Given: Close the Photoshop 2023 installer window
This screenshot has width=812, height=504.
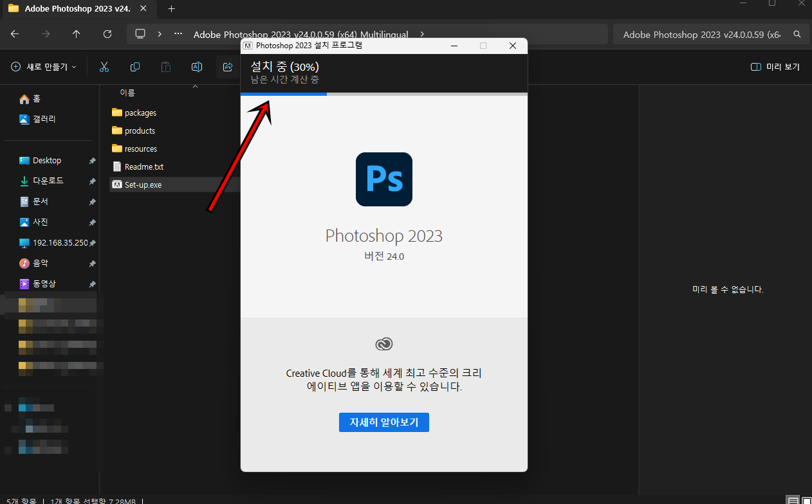Looking at the screenshot, I should [513, 46].
